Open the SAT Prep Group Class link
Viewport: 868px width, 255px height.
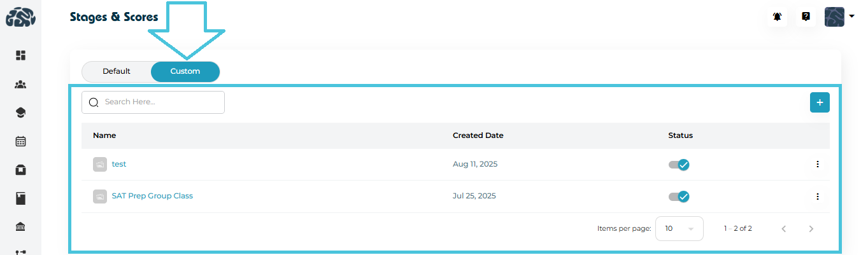pos(152,196)
